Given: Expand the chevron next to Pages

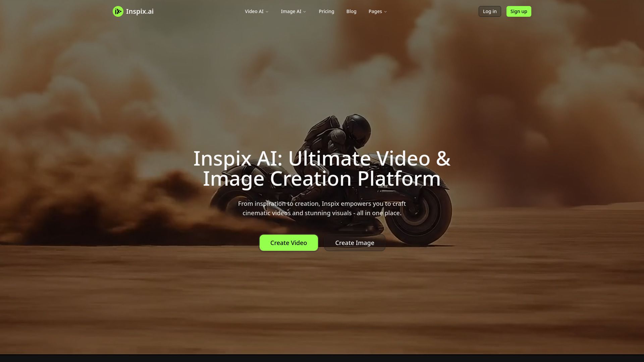Looking at the screenshot, I should click(x=385, y=11).
